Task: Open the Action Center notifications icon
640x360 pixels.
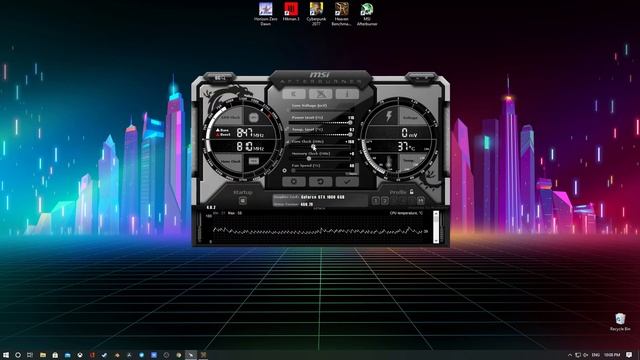Action: coord(629,355)
